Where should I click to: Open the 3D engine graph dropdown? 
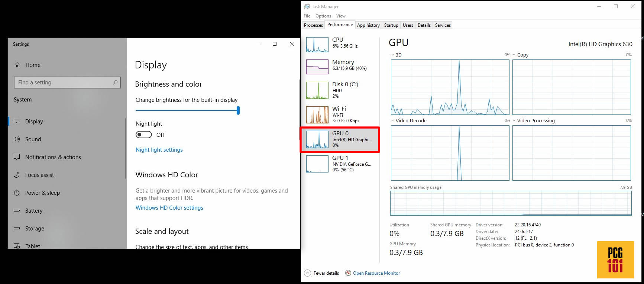click(392, 55)
